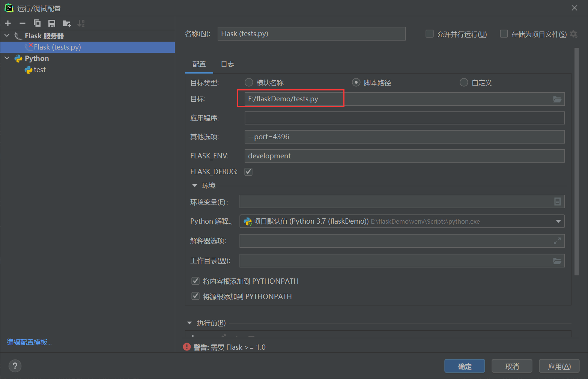
Task: Switch to the 日志 tab
Action: tap(227, 64)
